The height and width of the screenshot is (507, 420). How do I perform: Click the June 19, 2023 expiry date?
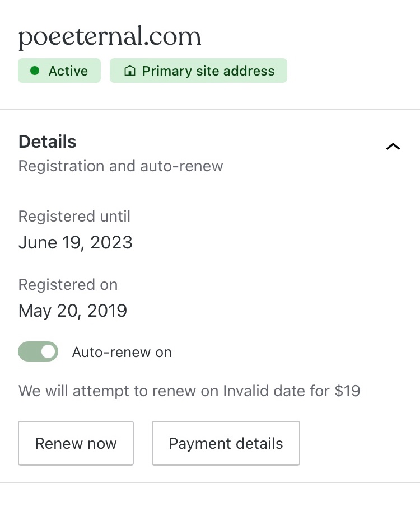pyautogui.click(x=76, y=242)
